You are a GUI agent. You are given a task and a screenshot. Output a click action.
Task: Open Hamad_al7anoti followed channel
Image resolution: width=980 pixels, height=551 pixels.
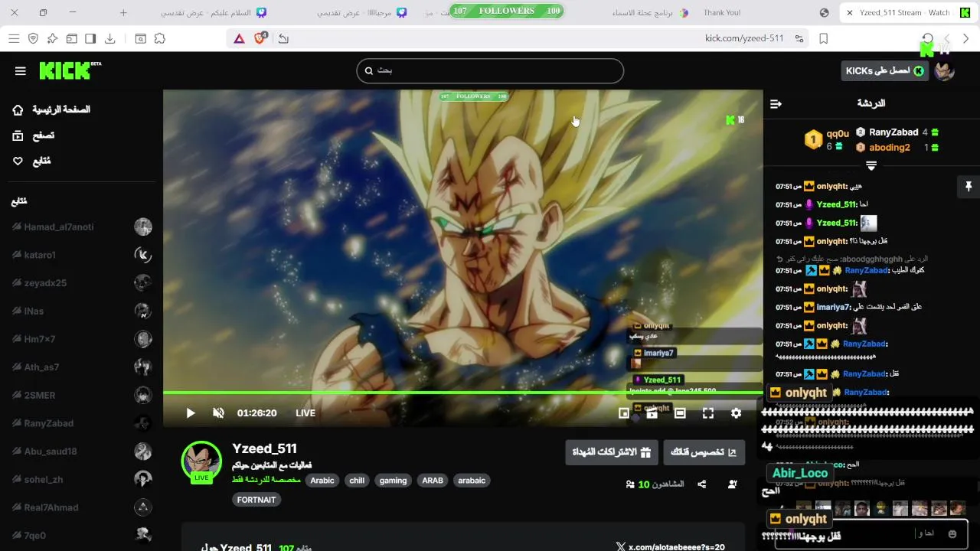[x=81, y=227]
